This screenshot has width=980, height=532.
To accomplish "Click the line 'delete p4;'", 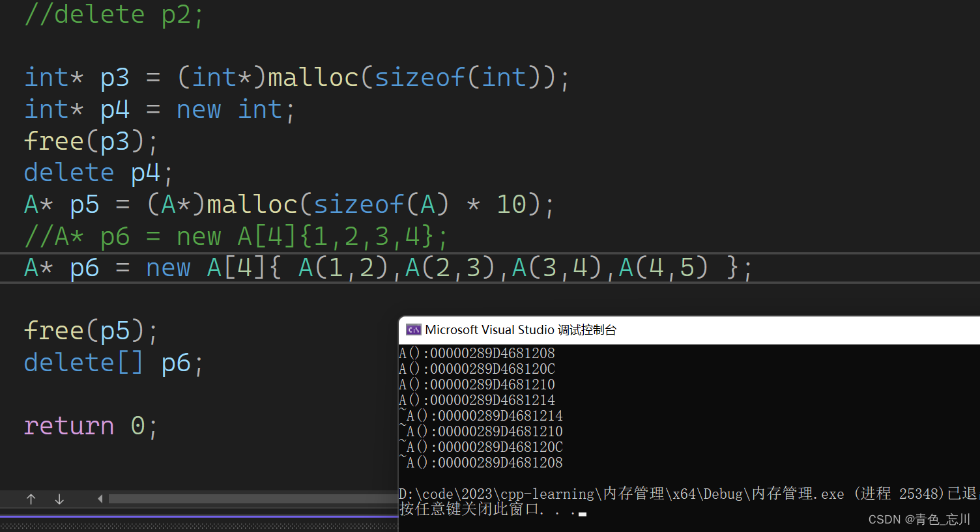I will click(99, 173).
